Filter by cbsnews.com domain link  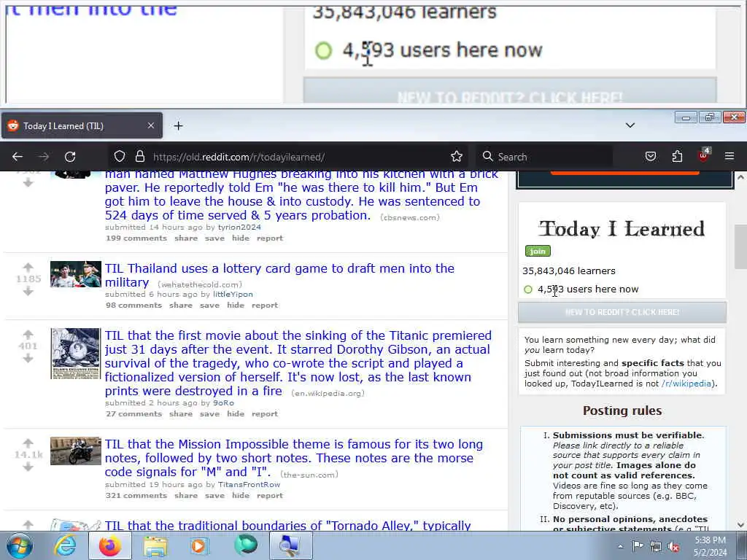click(x=410, y=217)
